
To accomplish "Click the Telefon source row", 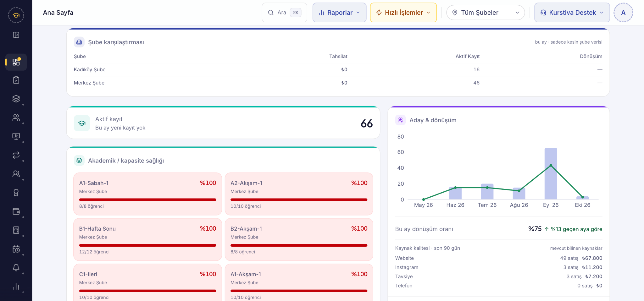I will tap(499, 286).
